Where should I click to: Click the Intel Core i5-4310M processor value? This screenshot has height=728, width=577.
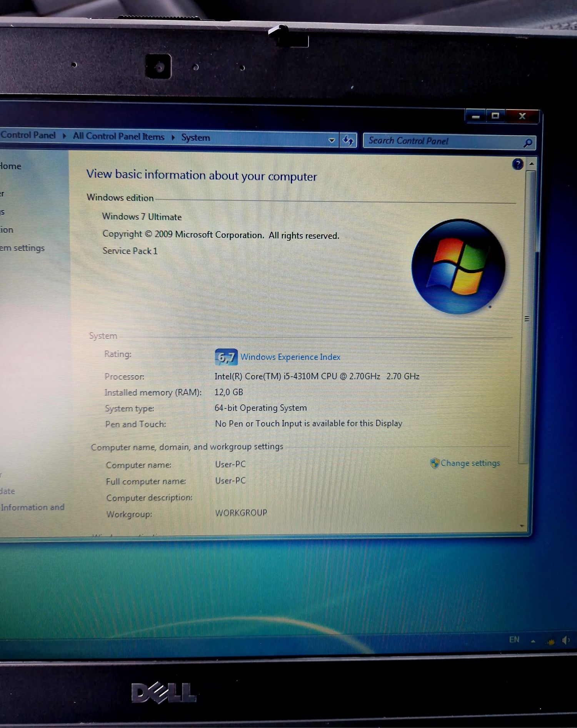[x=317, y=376]
